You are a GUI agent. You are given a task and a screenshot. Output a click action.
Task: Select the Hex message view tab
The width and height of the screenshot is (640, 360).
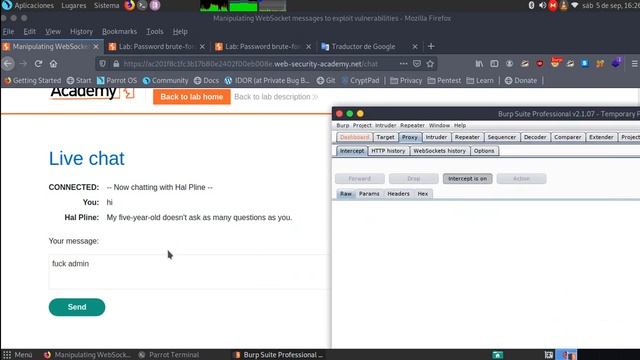pos(422,194)
